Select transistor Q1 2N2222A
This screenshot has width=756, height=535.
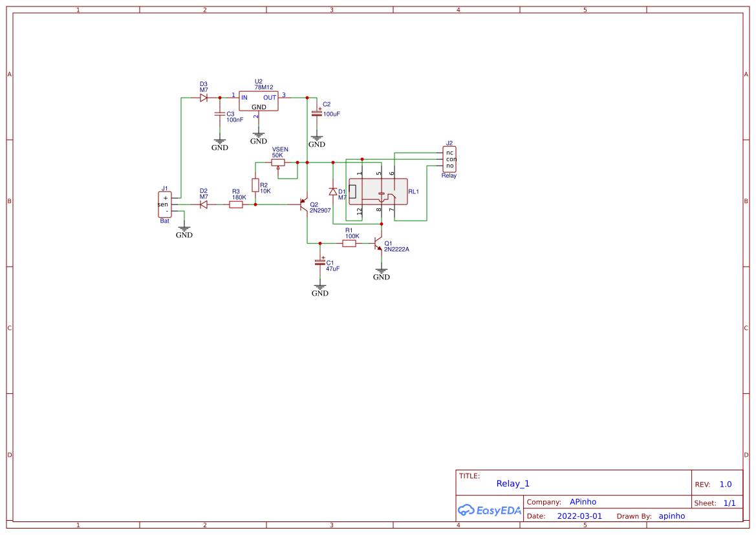[x=376, y=245]
